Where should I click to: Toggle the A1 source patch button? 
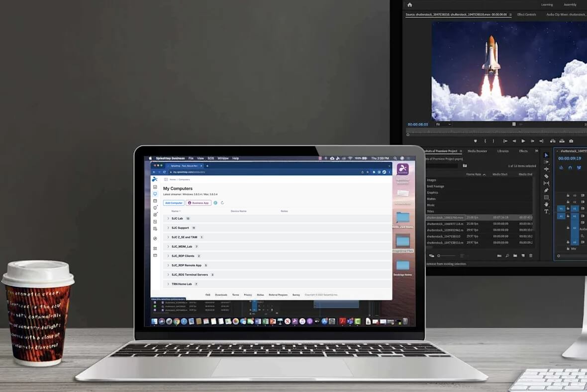[x=561, y=216]
